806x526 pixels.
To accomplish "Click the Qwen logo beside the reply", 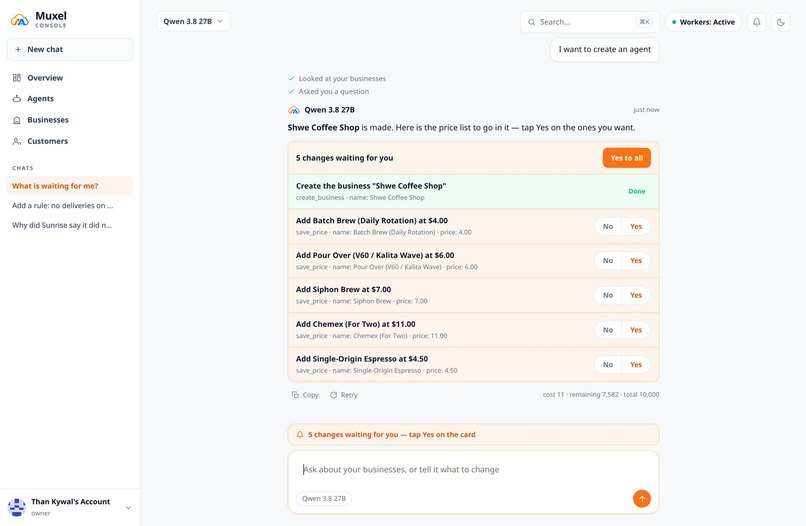I will click(294, 110).
